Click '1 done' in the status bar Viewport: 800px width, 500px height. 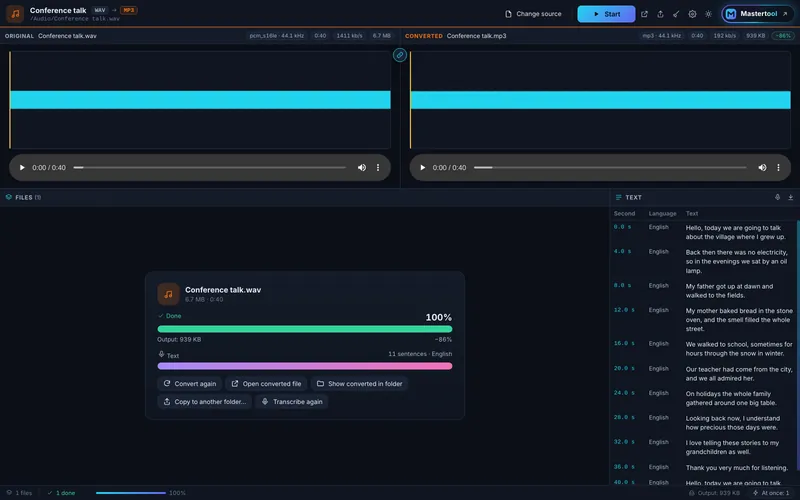pyautogui.click(x=61, y=493)
